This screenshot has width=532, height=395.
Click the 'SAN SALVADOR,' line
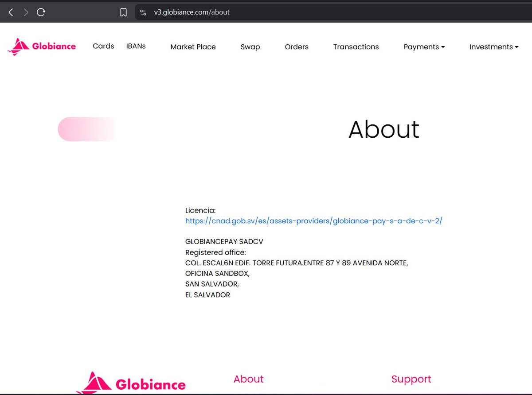(x=212, y=284)
